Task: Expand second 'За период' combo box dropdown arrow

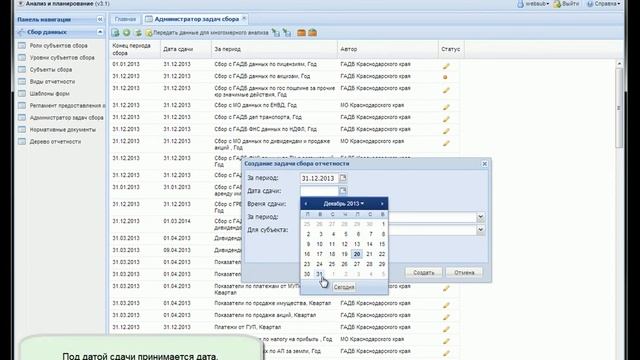Action: (x=480, y=217)
